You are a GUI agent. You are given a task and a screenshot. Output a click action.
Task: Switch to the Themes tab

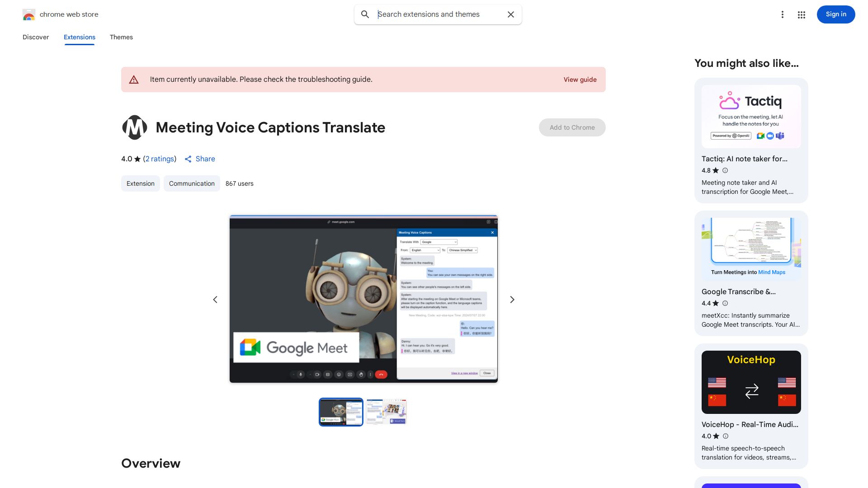click(121, 37)
